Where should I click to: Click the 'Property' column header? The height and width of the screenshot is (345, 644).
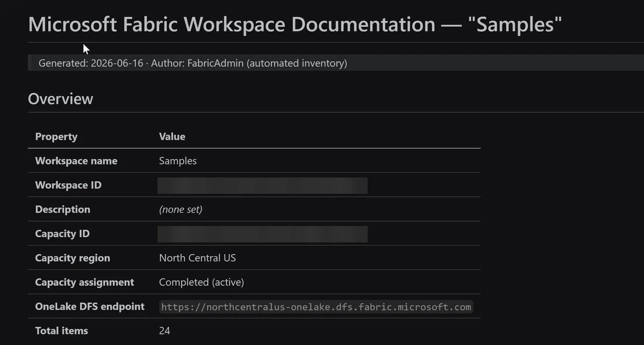coord(56,137)
